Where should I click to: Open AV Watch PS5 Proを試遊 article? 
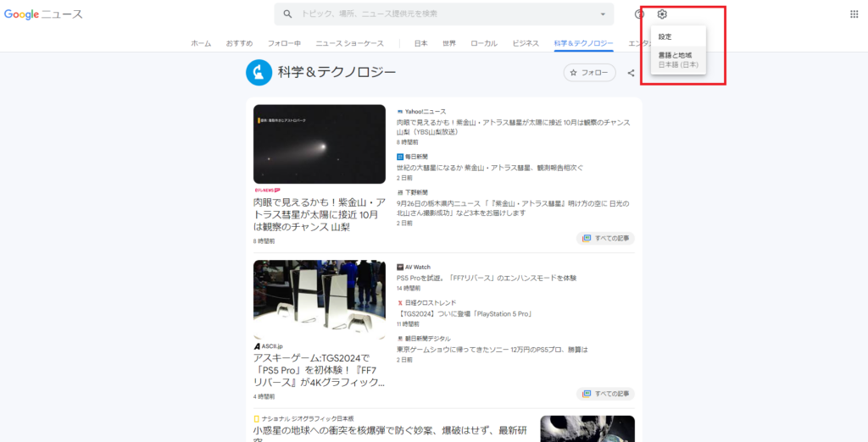pos(487,278)
